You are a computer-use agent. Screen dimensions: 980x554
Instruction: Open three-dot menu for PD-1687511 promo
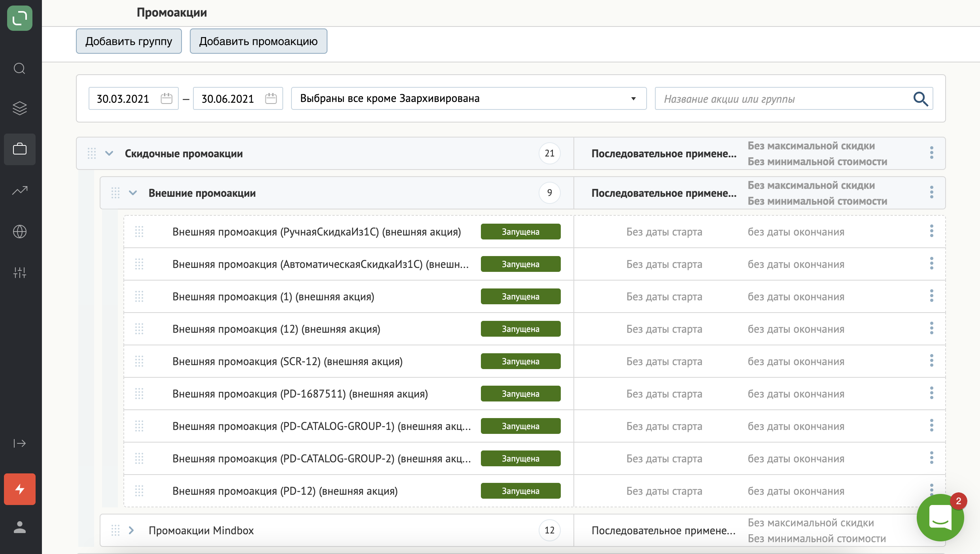pos(932,393)
